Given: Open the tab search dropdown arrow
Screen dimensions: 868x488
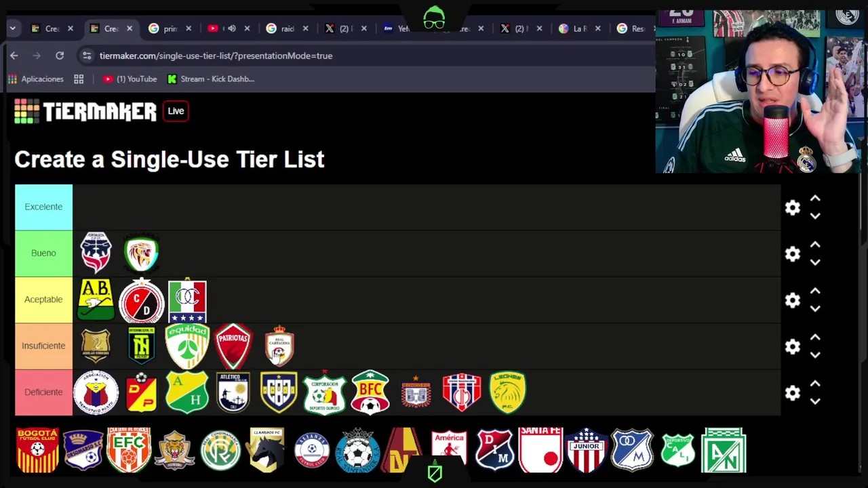Looking at the screenshot, I should tap(12, 28).
